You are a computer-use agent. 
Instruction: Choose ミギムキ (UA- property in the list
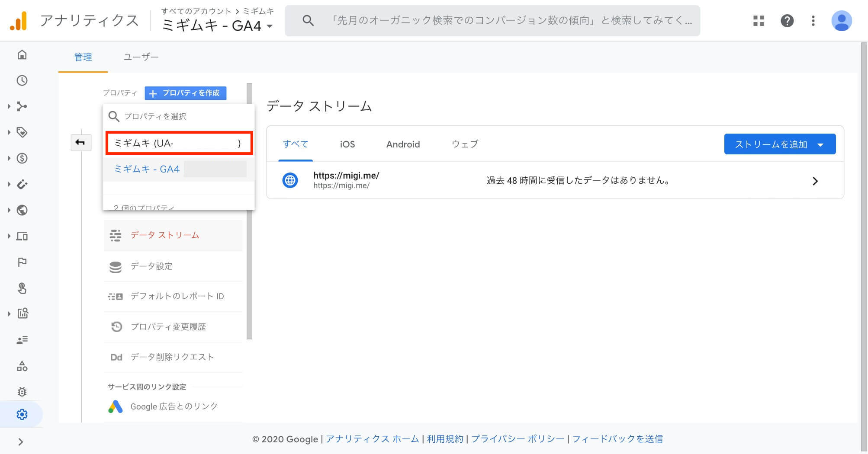(x=179, y=143)
